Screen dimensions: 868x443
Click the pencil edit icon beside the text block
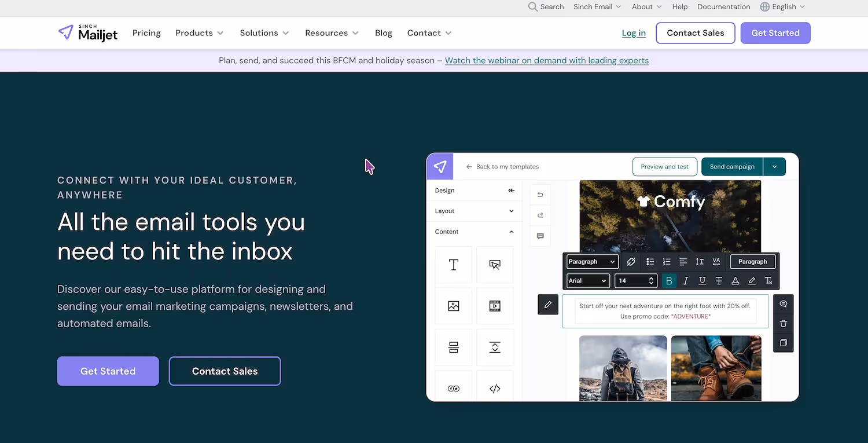(x=548, y=305)
